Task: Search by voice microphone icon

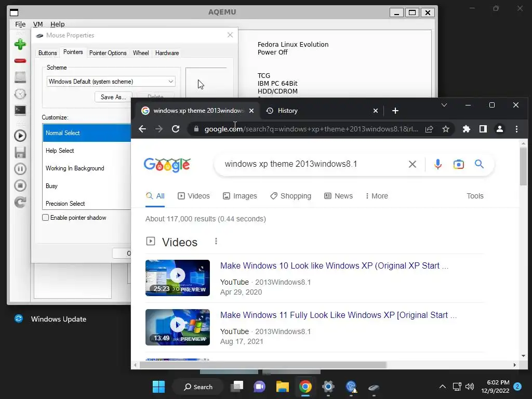Action: [x=437, y=164]
